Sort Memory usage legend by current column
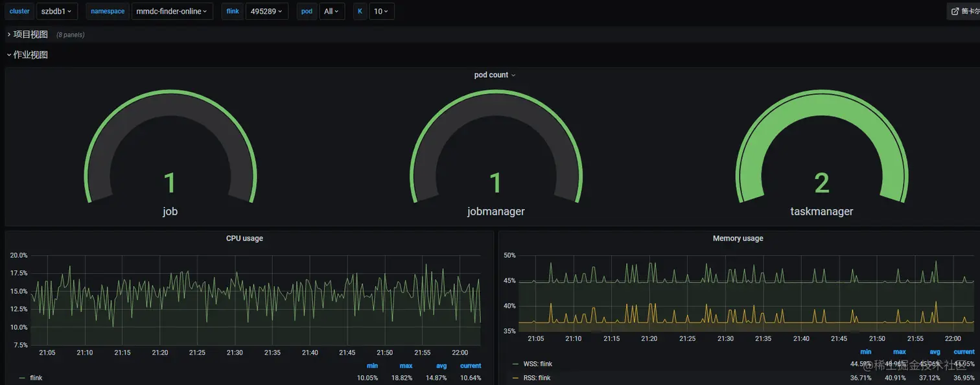Viewport: 980px width, 385px height. pyautogui.click(x=964, y=352)
